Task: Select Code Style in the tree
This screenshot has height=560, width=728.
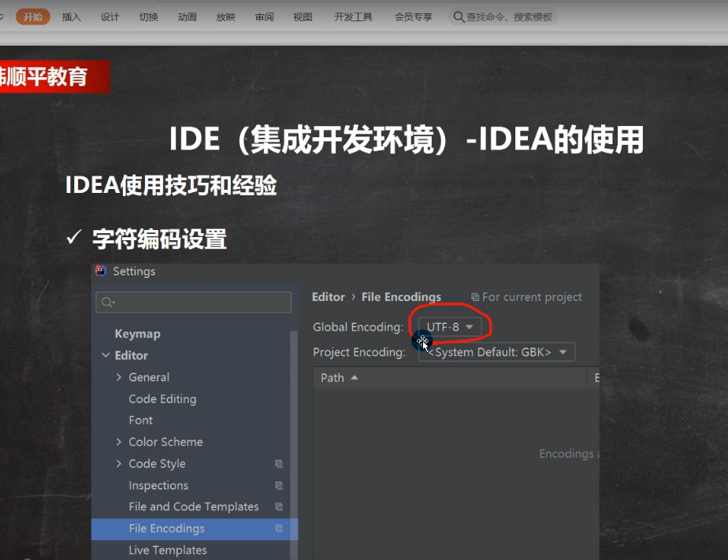Action: pyautogui.click(x=157, y=464)
